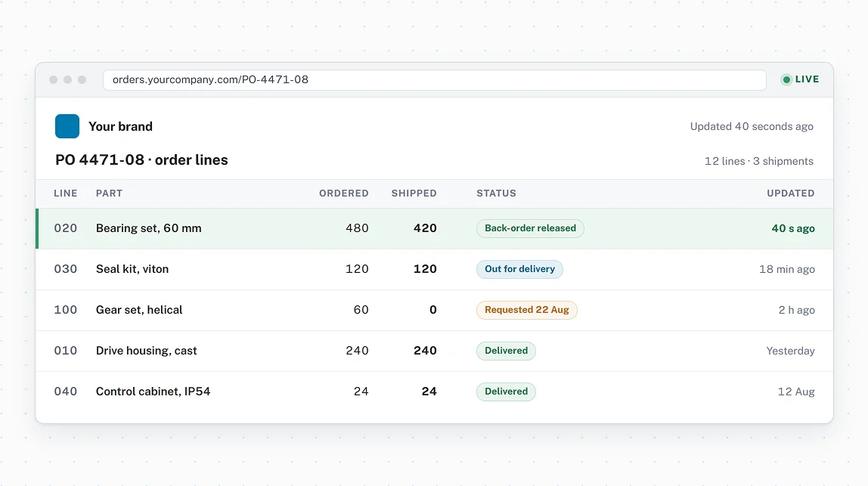The image size is (868, 486).
Task: Click the green LIVE indicator dot
Action: [x=786, y=79]
